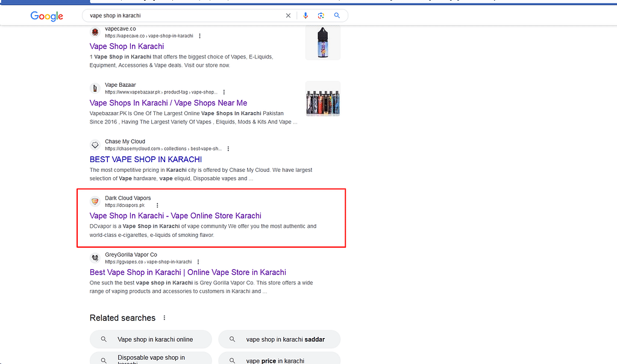Image resolution: width=617 pixels, height=364 pixels.
Task: Click the Chase My Cloud favicon
Action: (95, 145)
